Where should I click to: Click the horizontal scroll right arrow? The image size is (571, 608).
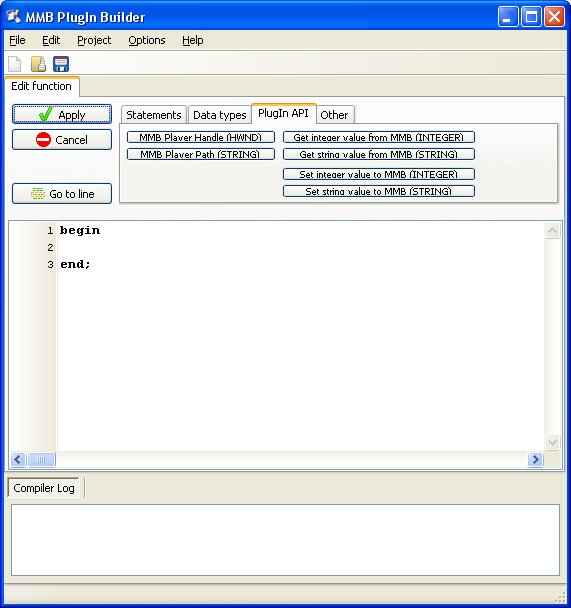[x=535, y=460]
